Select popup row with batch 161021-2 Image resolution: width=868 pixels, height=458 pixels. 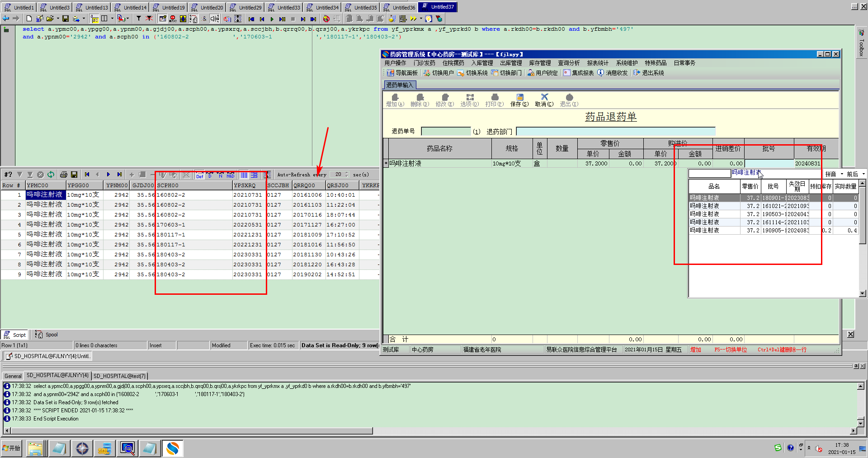[773, 206]
